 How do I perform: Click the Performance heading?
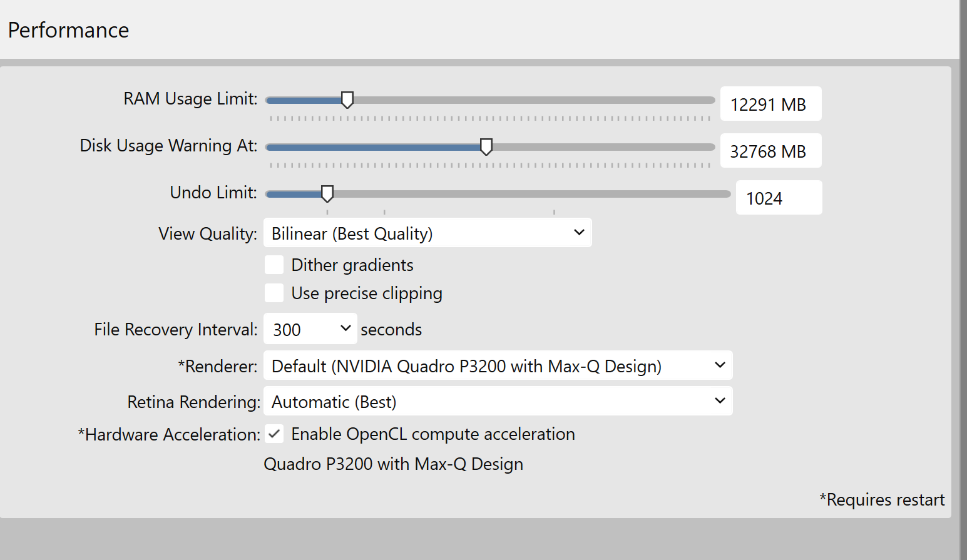[x=68, y=30]
